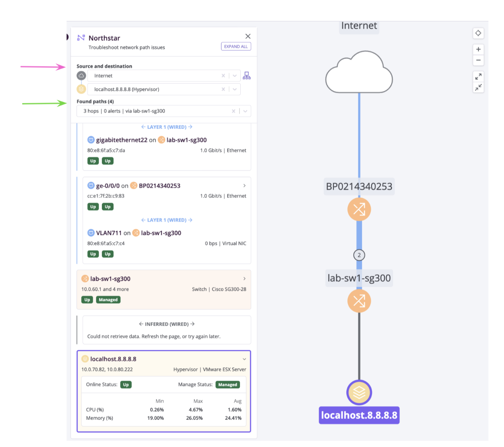Zoom in on the topology map

pyautogui.click(x=478, y=49)
